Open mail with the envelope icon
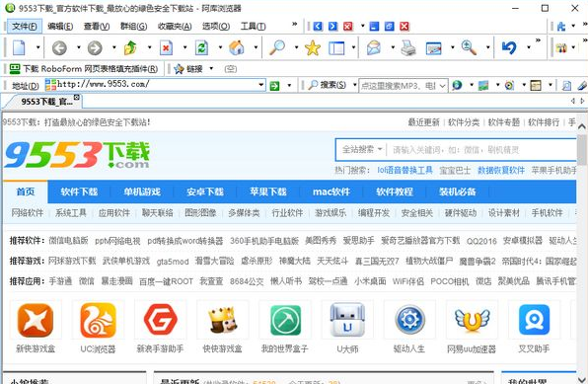This screenshot has width=588, height=384. point(374,47)
